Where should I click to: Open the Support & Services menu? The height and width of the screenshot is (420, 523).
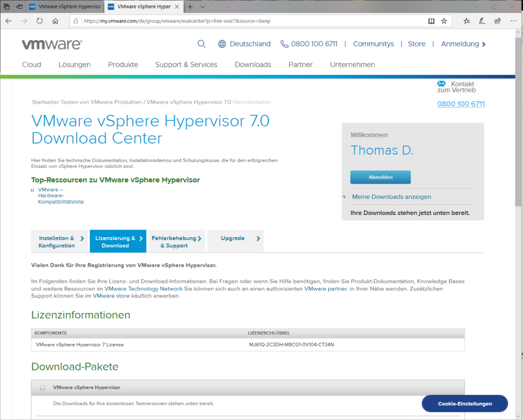point(186,65)
